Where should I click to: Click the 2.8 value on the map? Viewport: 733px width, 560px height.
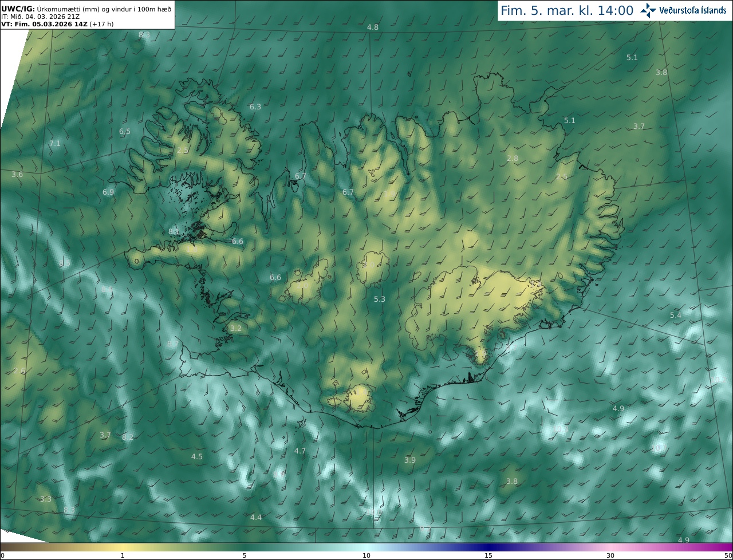(x=513, y=159)
